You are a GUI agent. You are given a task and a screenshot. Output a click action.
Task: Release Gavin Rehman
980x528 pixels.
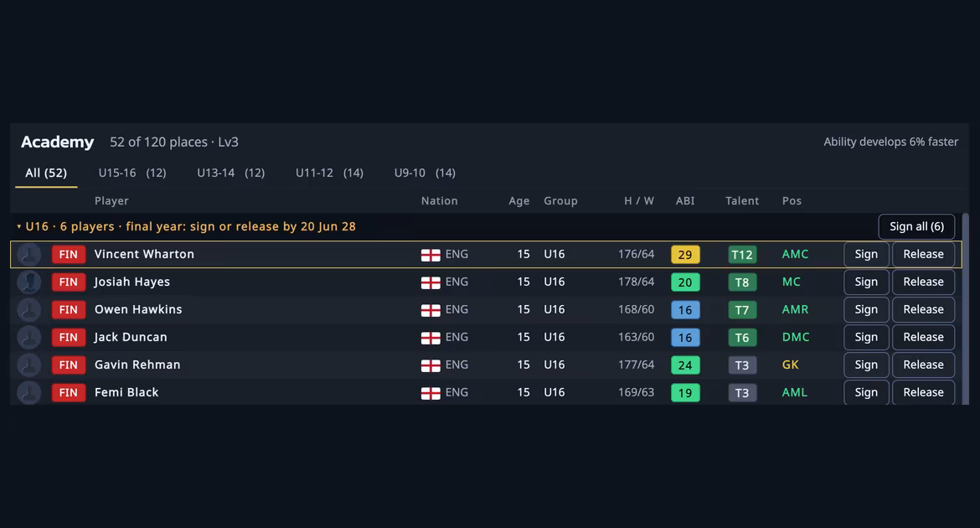tap(923, 365)
